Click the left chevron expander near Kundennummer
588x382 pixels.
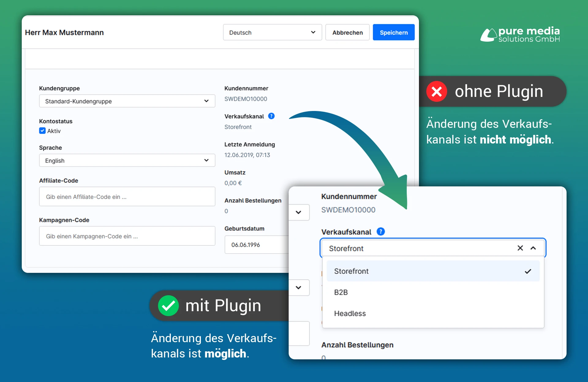[299, 212]
